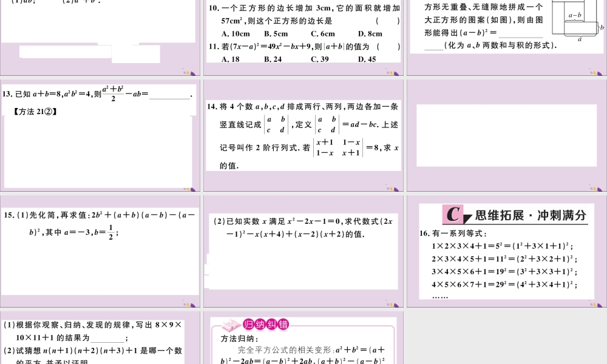Open slide with part (2) x²−2x−1=0
This screenshot has height=364, width=607.
[x=303, y=251]
